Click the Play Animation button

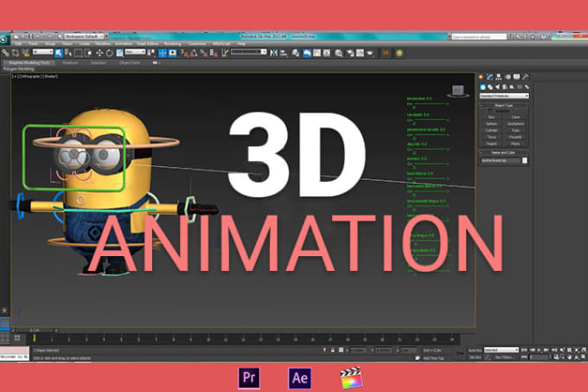tap(539, 350)
